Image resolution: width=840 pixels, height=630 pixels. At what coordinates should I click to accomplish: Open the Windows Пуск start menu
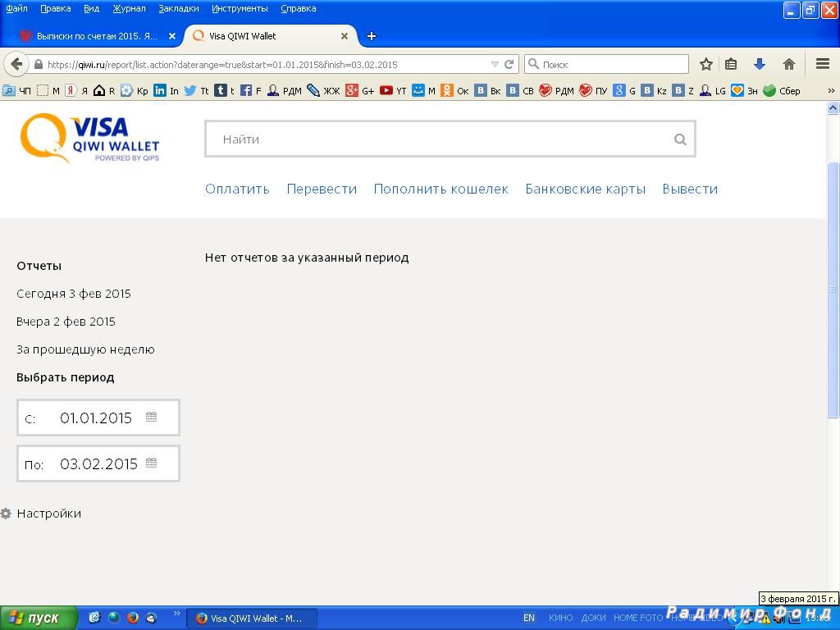point(39,618)
